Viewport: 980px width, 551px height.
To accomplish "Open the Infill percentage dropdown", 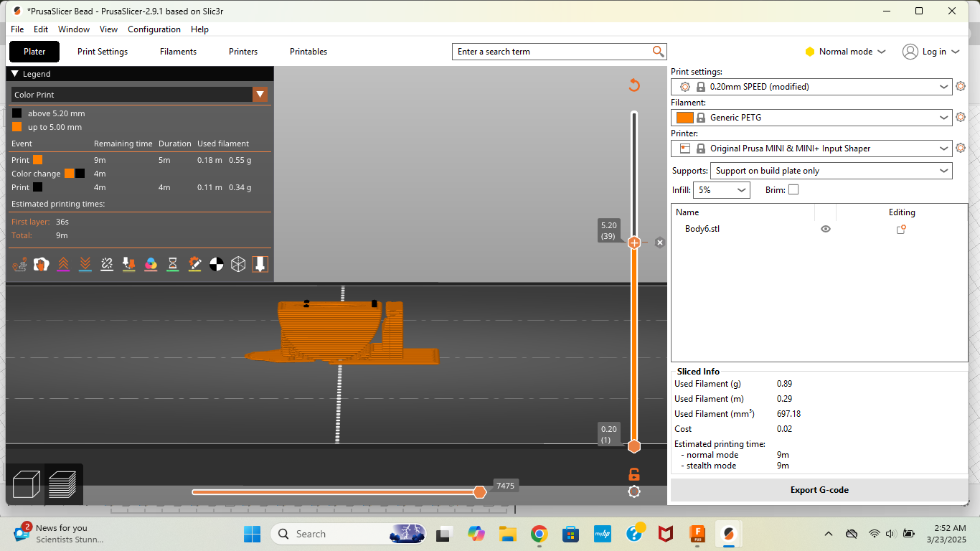I will pos(721,190).
